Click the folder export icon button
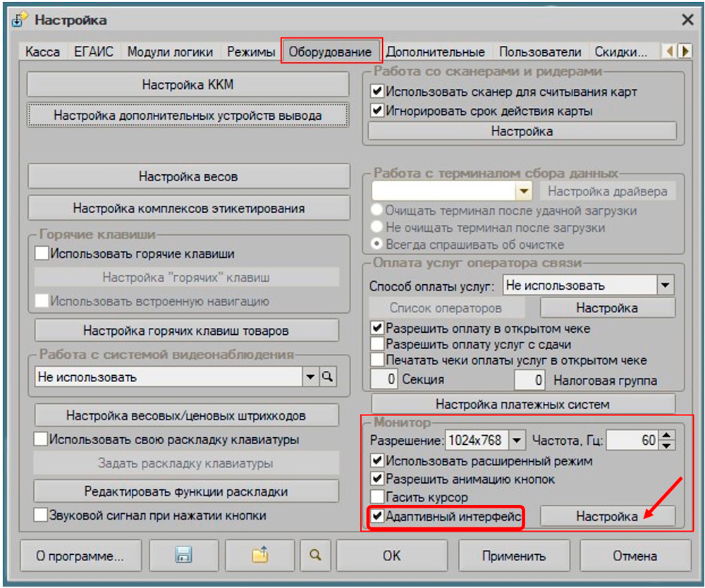The height and width of the screenshot is (588, 705). 261,556
